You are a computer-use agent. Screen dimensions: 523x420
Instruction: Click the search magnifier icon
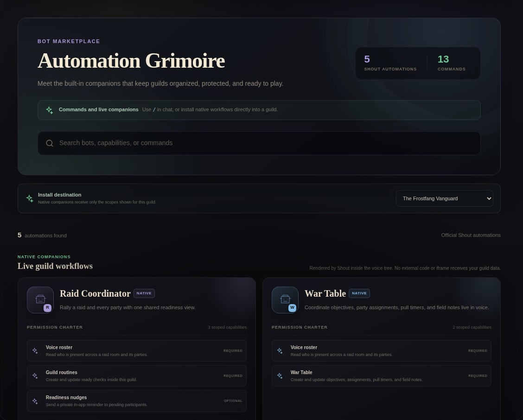pos(50,143)
